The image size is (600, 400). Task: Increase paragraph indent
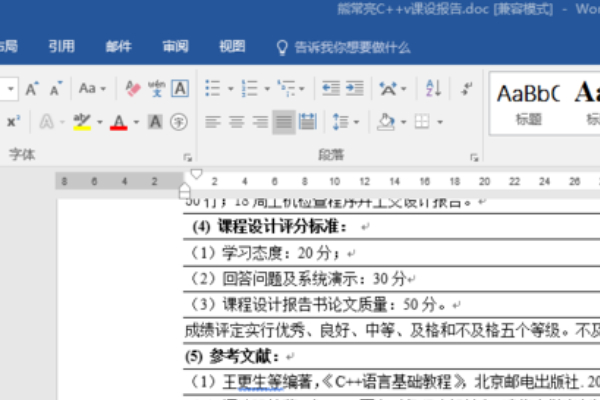click(354, 89)
